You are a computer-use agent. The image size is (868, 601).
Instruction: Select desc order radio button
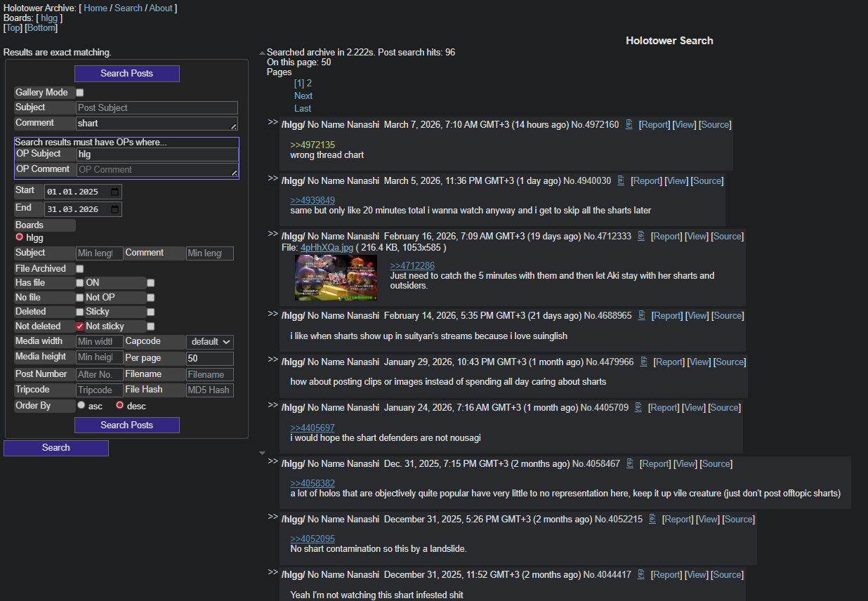[120, 405]
